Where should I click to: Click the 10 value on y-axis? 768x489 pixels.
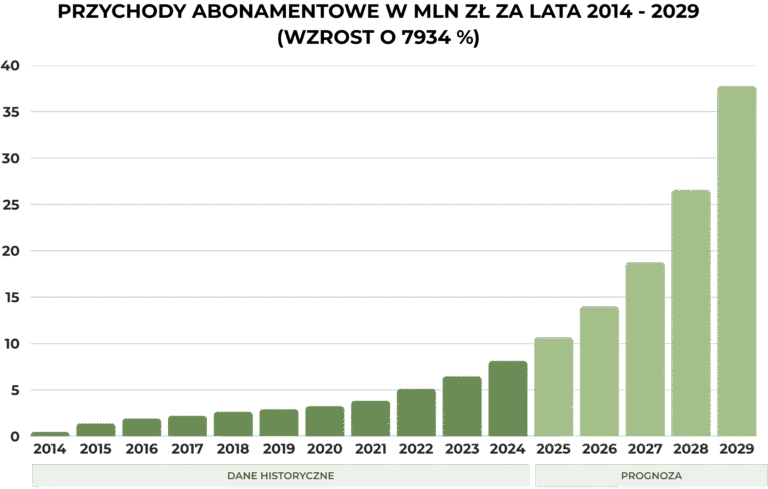[x=11, y=344]
